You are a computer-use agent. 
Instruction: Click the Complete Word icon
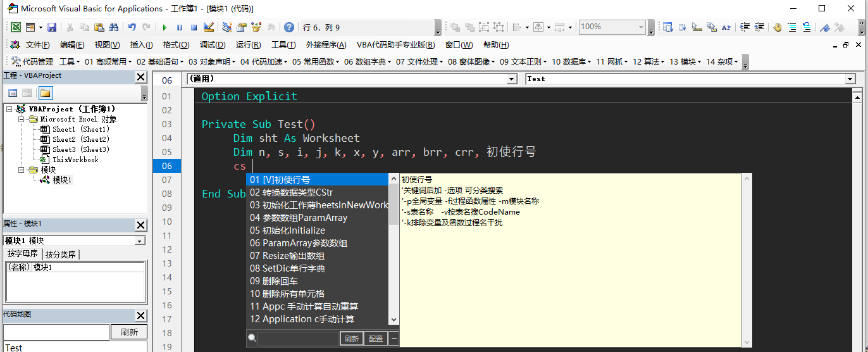pyautogui.click(x=726, y=27)
